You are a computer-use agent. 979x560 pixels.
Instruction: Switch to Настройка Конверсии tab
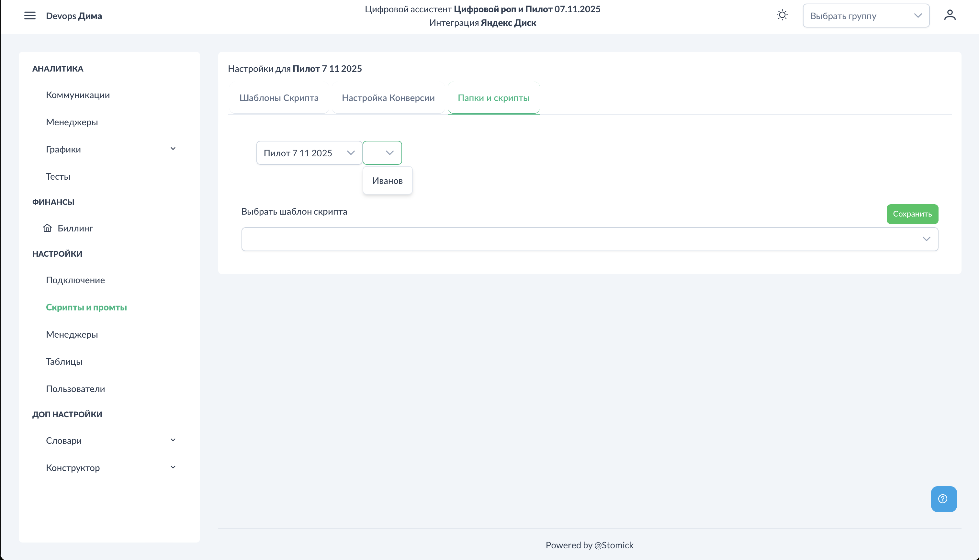click(x=388, y=98)
